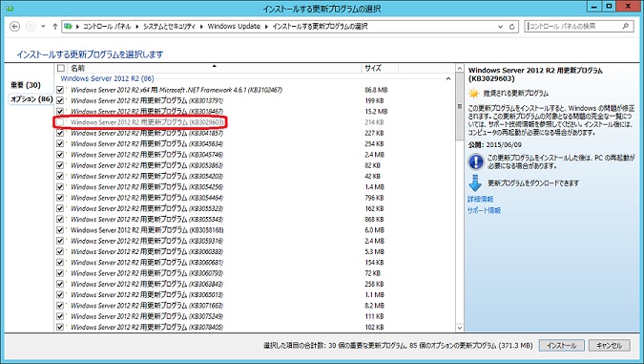Click the Windows Server 2012 R2 (86) group header
The height and width of the screenshot is (364, 644).
tap(107, 78)
